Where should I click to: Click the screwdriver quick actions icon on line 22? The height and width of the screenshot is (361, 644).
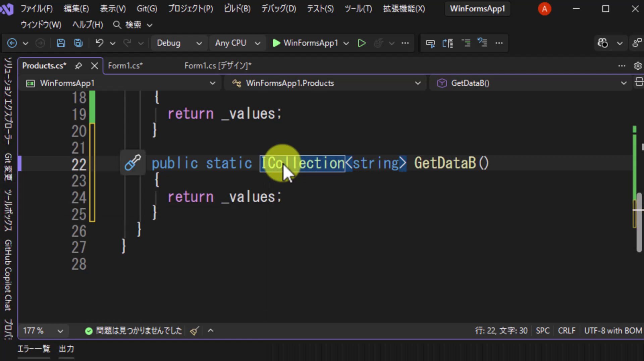133,163
